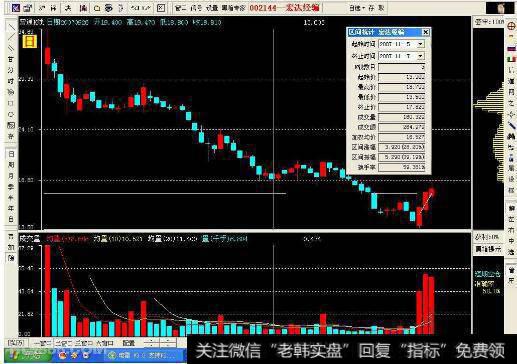Image resolution: width=517 pixels, height=364 pixels.
Task: Click the second stepper control after 配置
Action: point(167,343)
